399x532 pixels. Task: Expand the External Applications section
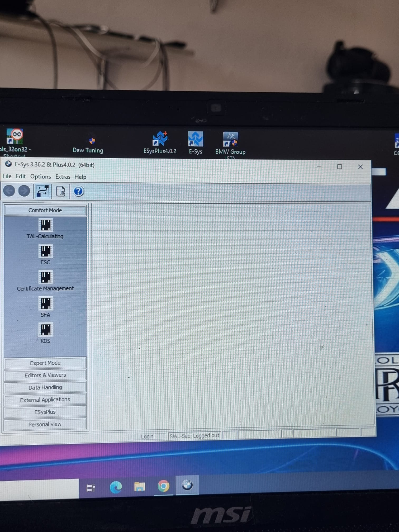[45, 400]
